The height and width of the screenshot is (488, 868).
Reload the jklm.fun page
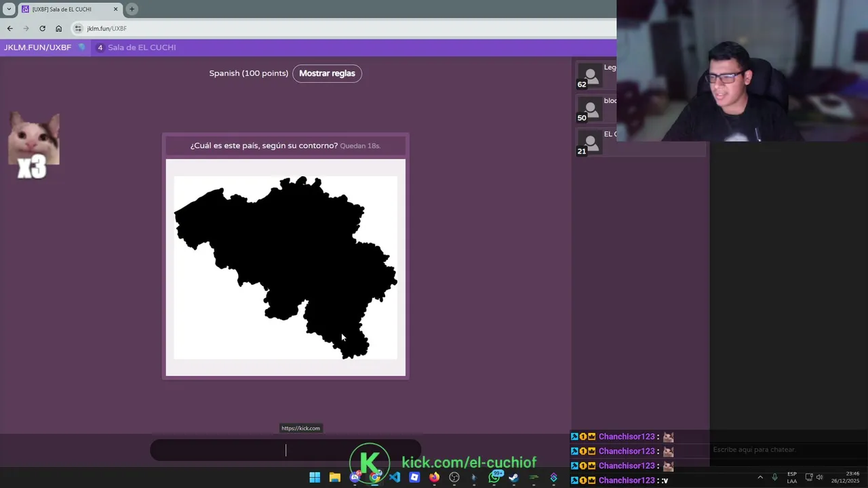(42, 28)
